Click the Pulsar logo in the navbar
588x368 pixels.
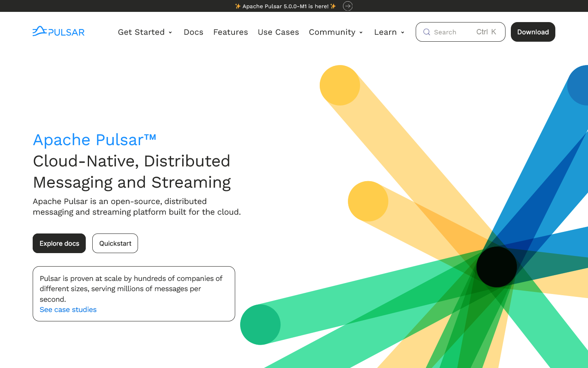coord(58,31)
